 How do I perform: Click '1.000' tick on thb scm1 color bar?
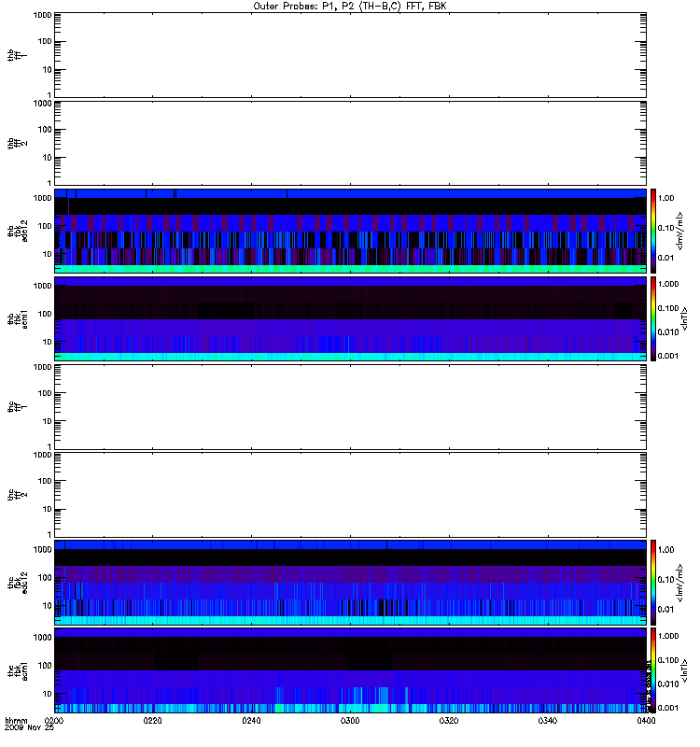point(668,284)
